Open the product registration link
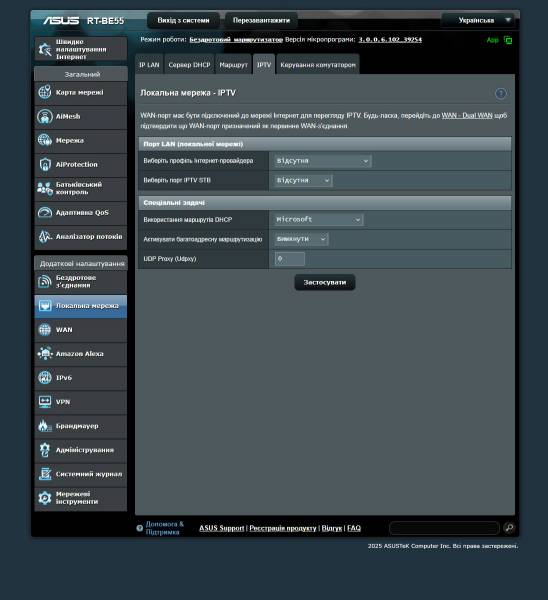548x600 pixels. [x=283, y=528]
